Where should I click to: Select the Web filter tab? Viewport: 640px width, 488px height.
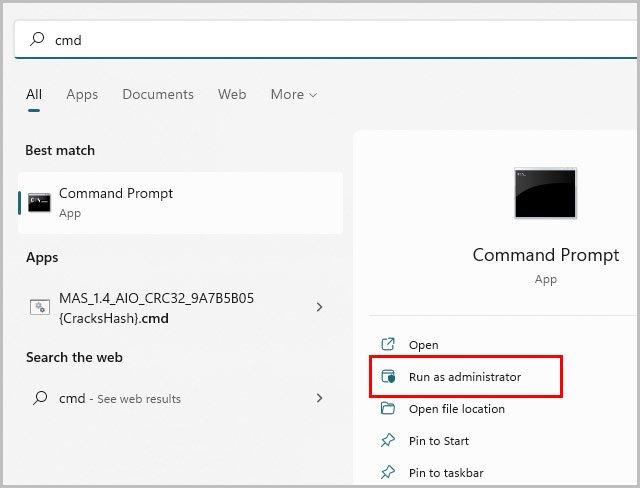(x=232, y=95)
